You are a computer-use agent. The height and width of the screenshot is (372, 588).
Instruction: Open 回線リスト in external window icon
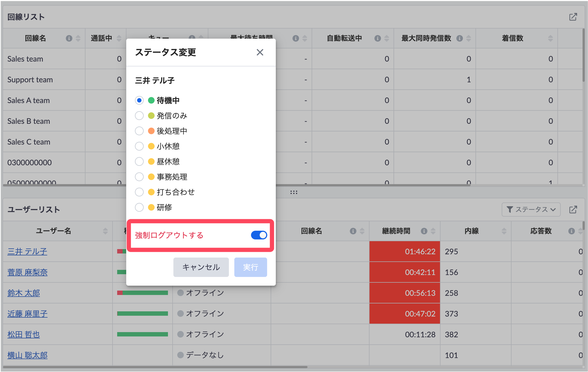pyautogui.click(x=573, y=17)
